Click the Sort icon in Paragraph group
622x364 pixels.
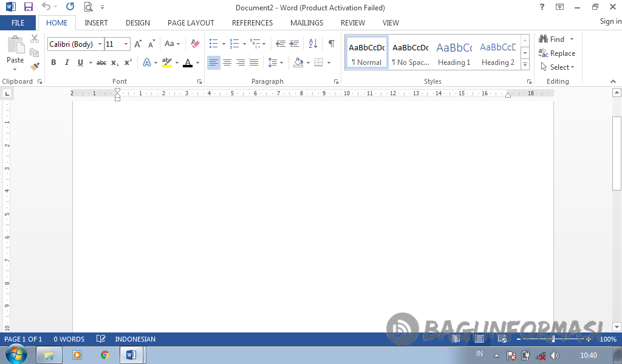click(312, 43)
